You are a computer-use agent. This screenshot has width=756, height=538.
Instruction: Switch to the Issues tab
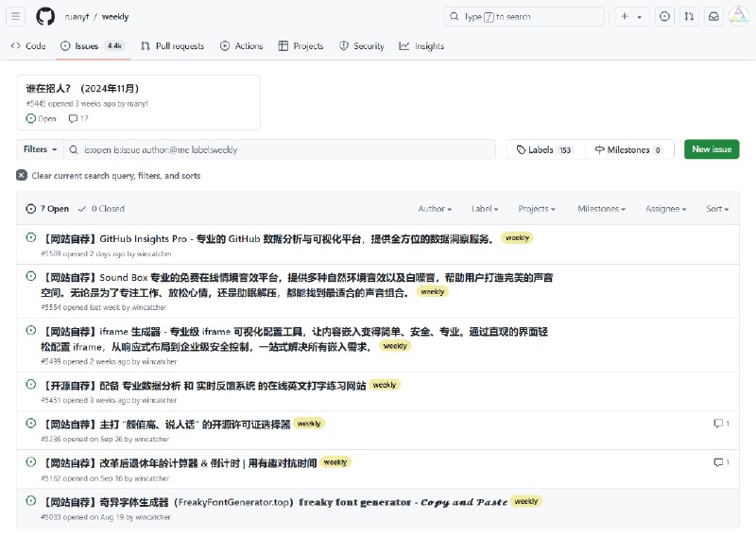(x=93, y=45)
